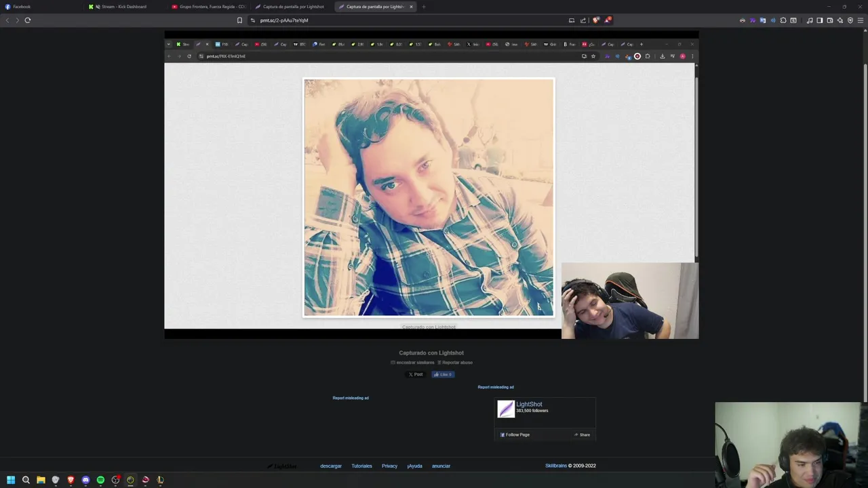Click the bookmark icon beside the address
The height and width of the screenshot is (488, 868).
pyautogui.click(x=239, y=20)
